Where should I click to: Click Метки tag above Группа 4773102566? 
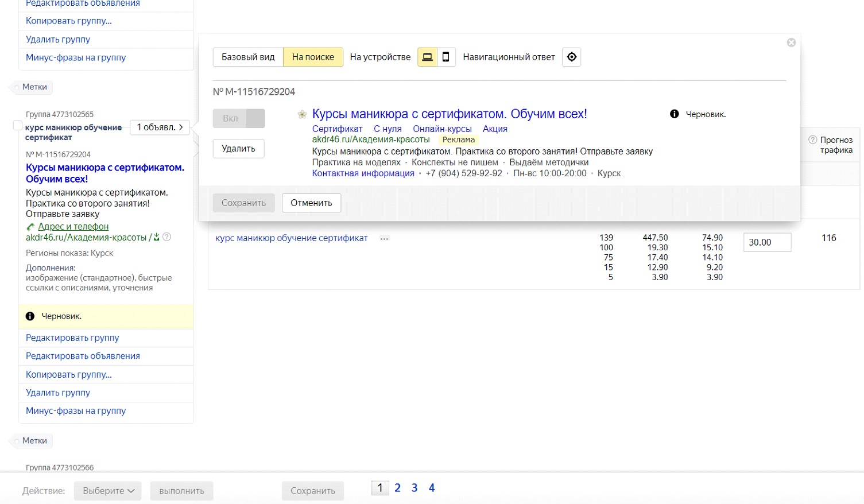pyautogui.click(x=32, y=441)
